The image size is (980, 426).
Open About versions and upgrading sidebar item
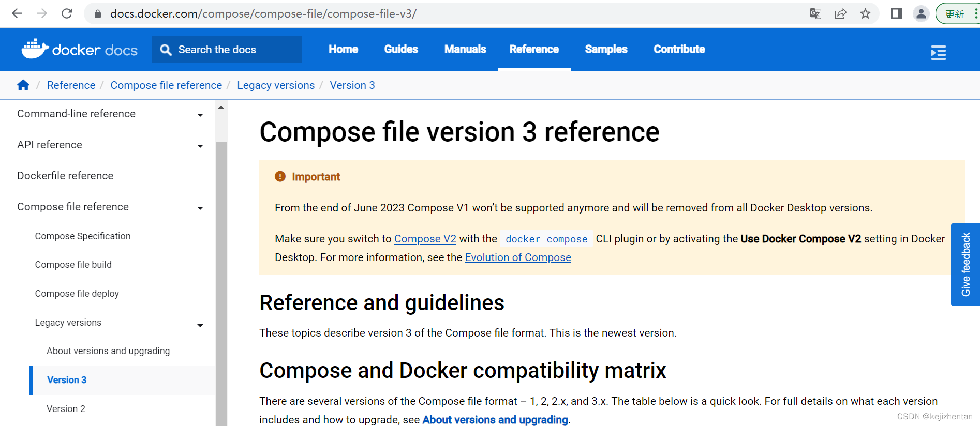(108, 351)
